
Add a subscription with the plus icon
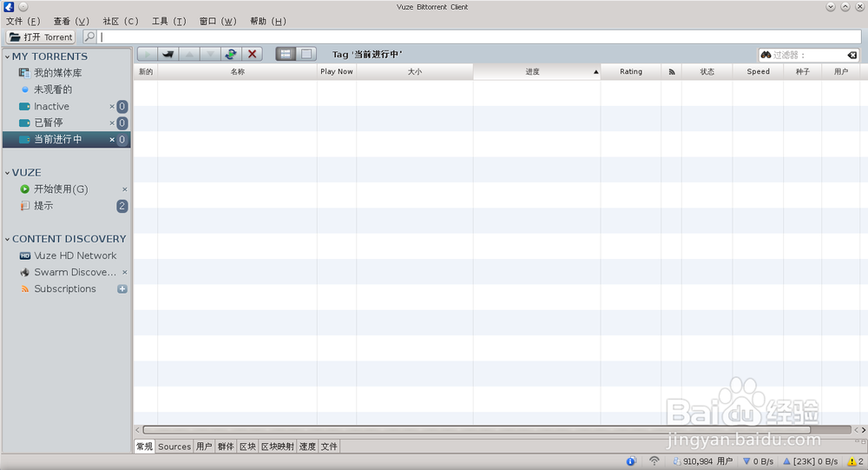122,289
